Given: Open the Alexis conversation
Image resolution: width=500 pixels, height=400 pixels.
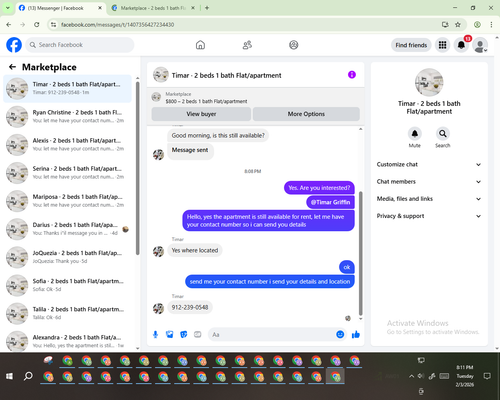Looking at the screenshot, I should pyautogui.click(x=67, y=145).
